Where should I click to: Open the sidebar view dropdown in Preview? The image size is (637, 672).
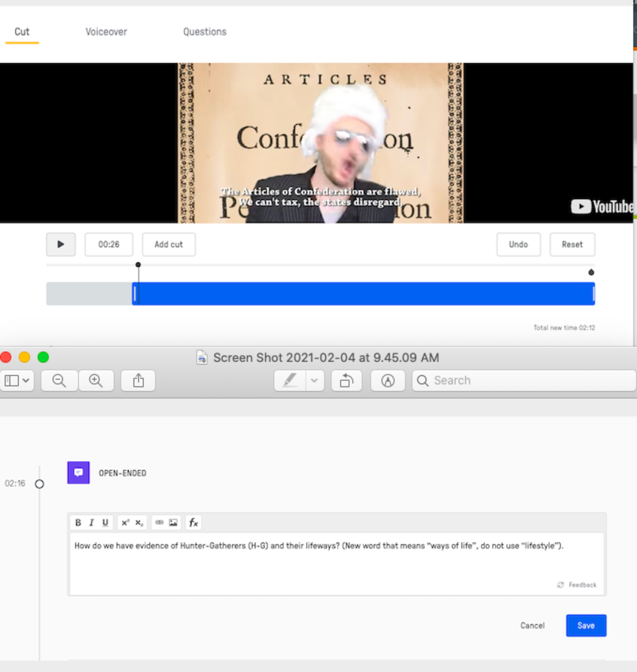point(17,381)
